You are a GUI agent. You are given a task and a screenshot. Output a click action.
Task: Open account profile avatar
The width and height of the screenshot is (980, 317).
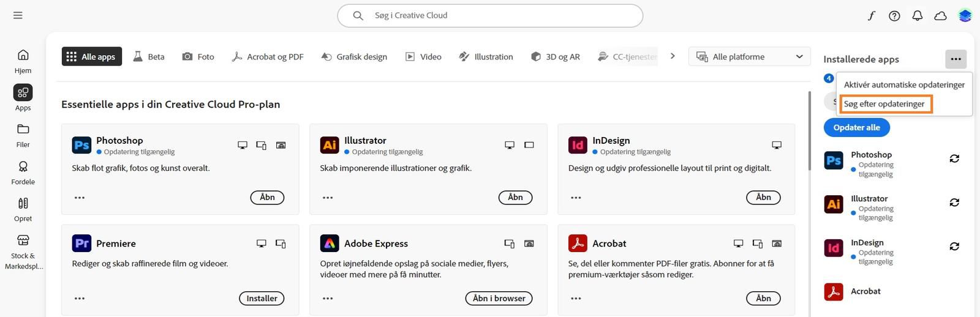(x=965, y=16)
